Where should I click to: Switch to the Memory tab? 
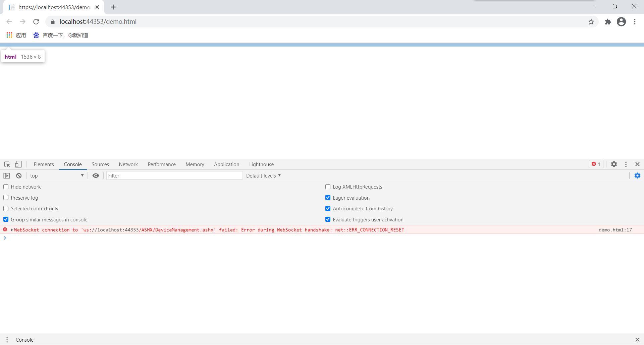(195, 164)
